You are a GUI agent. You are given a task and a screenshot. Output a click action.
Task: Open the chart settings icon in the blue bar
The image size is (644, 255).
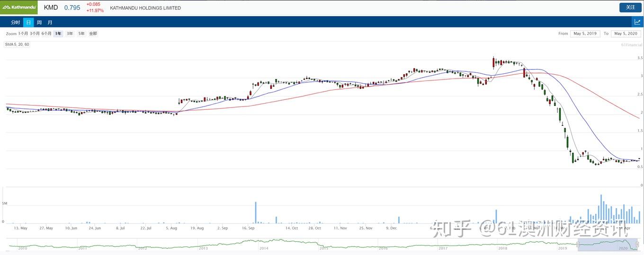[x=637, y=22]
